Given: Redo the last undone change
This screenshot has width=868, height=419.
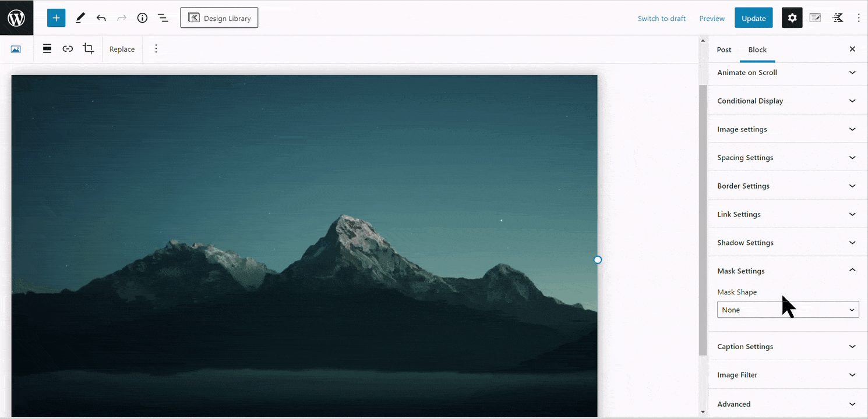Looking at the screenshot, I should [x=122, y=18].
